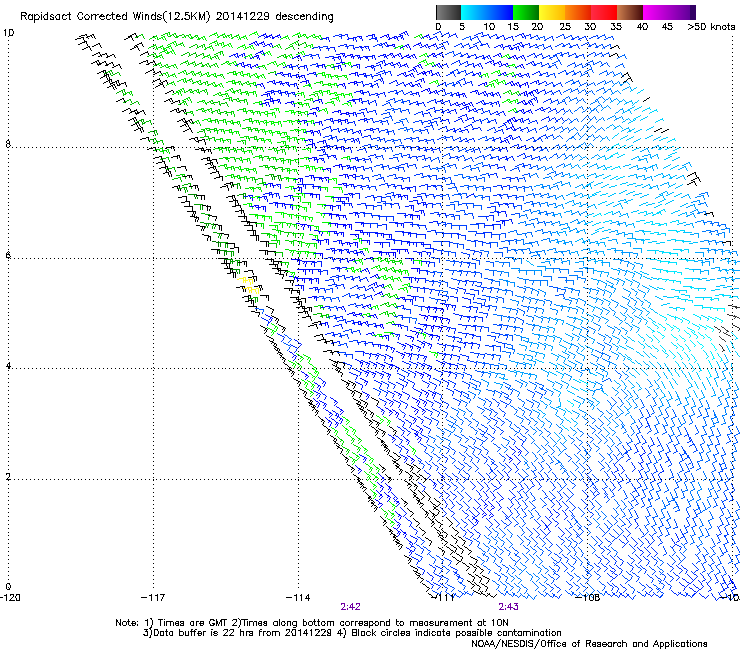The width and height of the screenshot is (740, 650).
Task: Click the green 15–20 knots color segment
Action: tap(526, 12)
